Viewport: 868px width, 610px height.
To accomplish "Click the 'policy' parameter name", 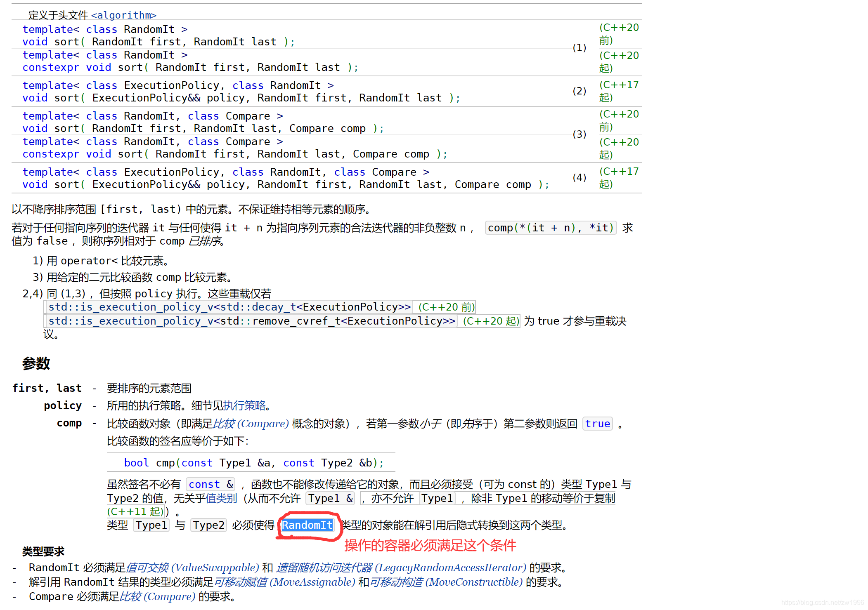I will 63,406.
